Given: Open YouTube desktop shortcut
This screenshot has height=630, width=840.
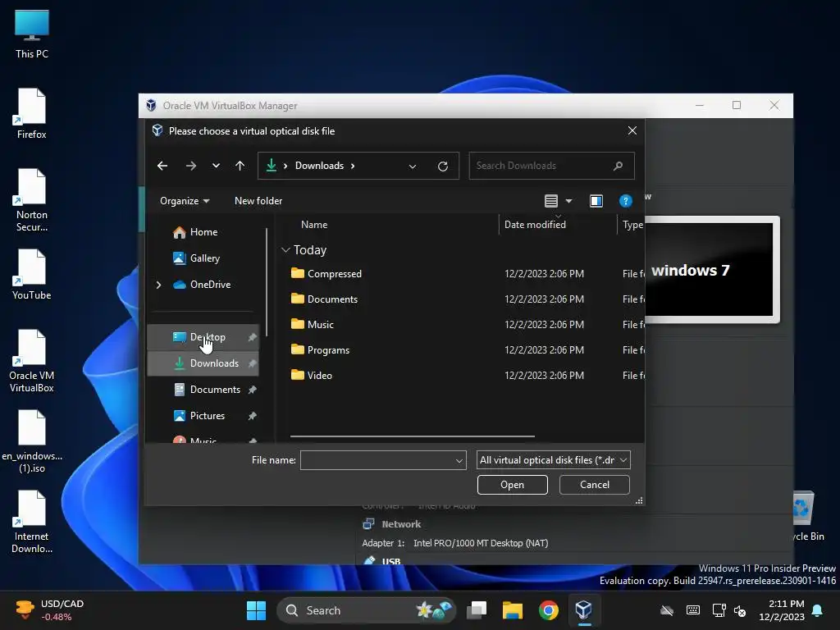Looking at the screenshot, I should point(32,275).
